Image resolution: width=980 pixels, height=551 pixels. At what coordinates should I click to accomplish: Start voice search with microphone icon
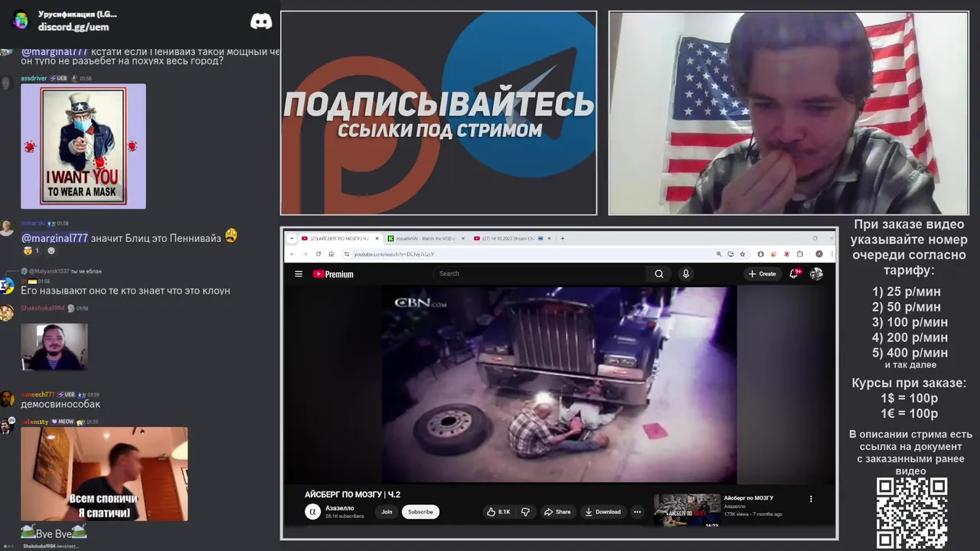(686, 274)
